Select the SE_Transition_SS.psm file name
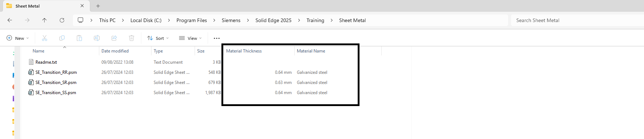644x139 pixels. (56, 93)
